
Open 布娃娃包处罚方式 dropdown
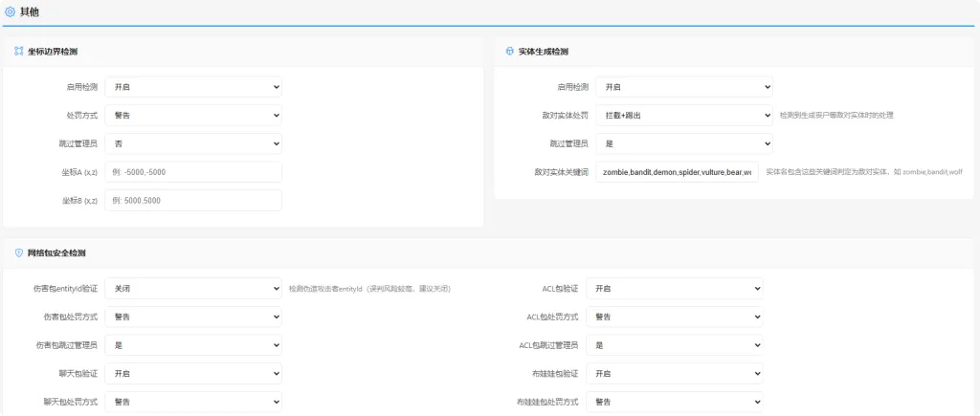pos(675,402)
